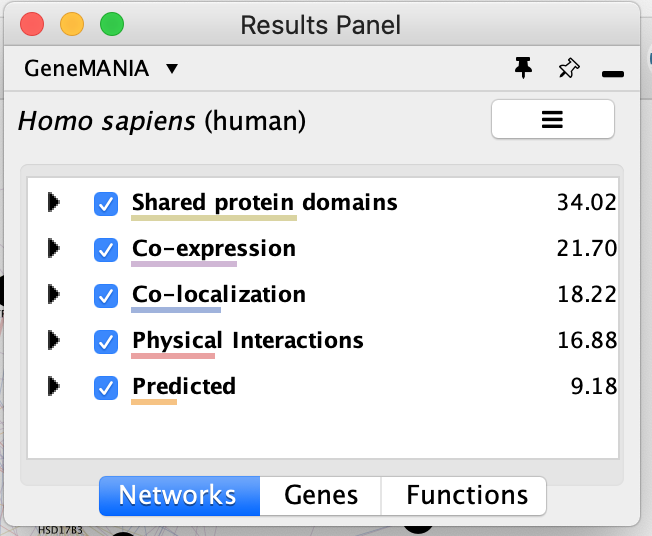
Task: Expand the Shared protein domains group
Action: [54, 203]
